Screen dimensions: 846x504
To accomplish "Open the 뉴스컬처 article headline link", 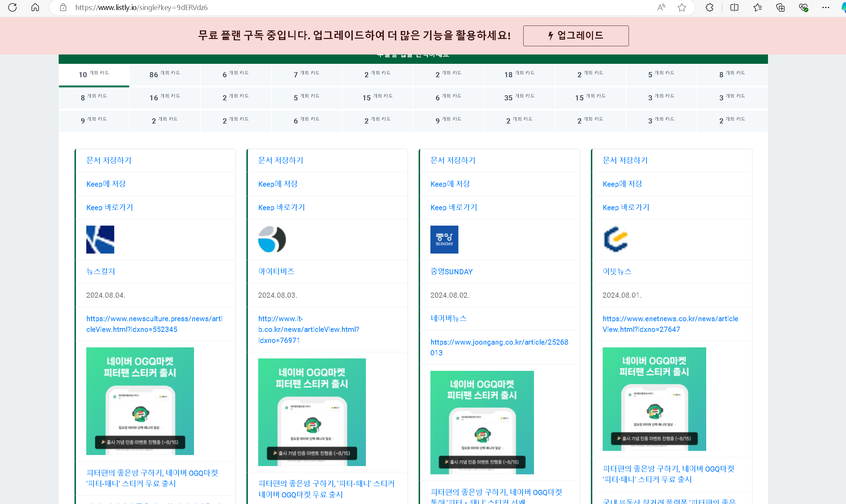I will [x=152, y=478].
